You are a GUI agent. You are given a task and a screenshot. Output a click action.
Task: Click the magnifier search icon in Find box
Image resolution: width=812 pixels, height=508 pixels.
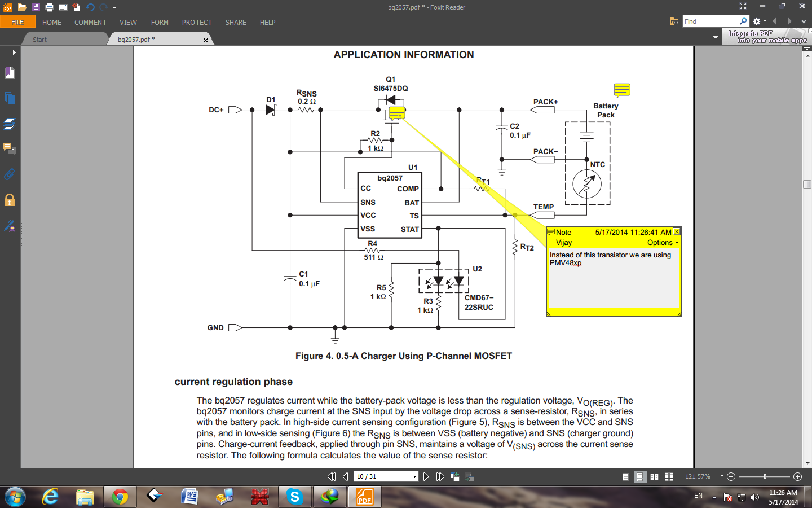(x=743, y=21)
